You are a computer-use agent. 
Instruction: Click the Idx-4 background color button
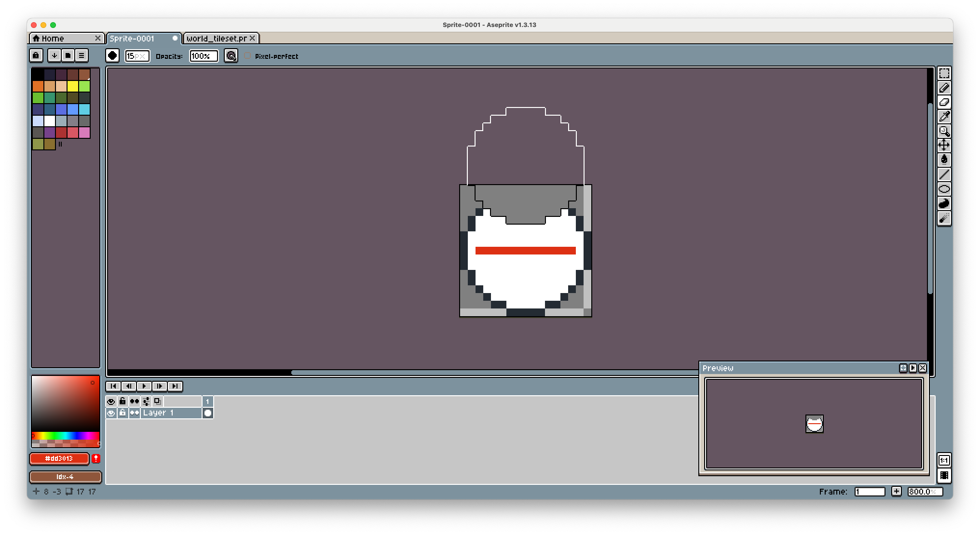65,477
